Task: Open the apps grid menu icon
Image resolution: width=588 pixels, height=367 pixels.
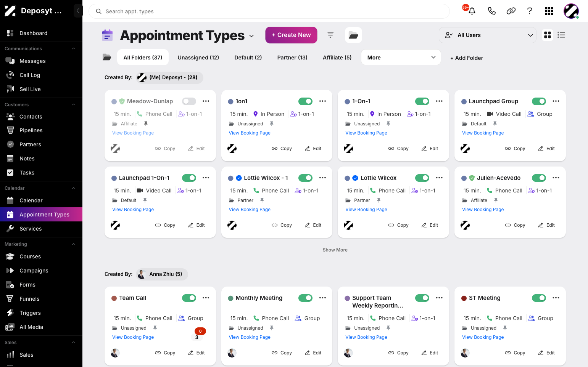Action: 549,11
